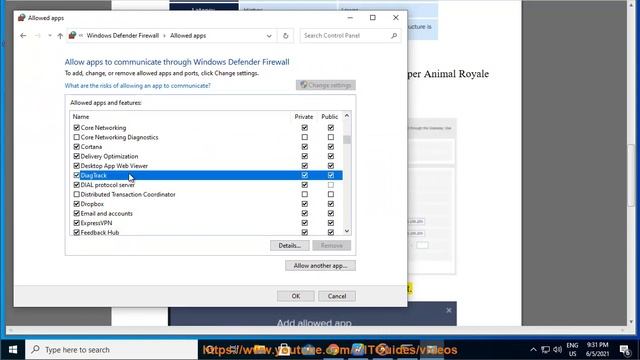Select the Feedback Hub row
This screenshot has width=640, height=360.
pos(206,232)
